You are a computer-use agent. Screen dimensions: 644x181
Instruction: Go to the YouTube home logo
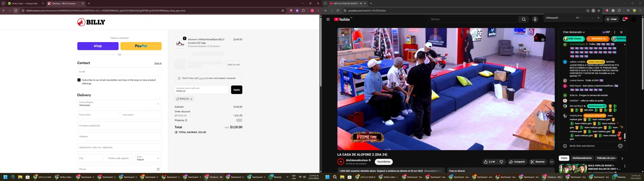[343, 19]
